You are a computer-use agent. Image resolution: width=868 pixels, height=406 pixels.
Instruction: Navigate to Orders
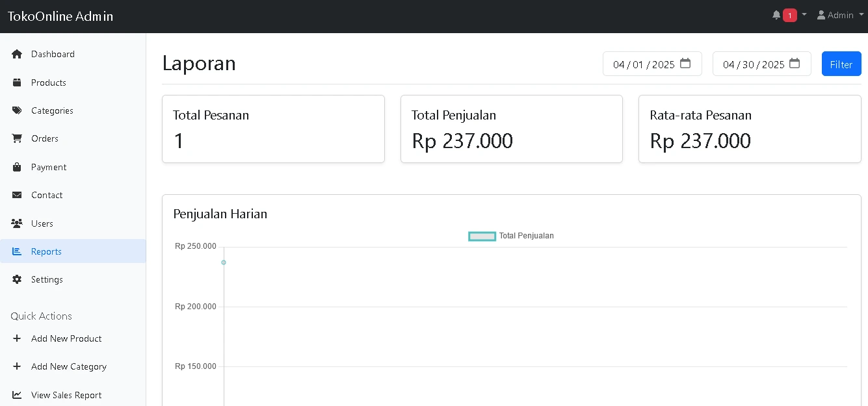coord(73,138)
